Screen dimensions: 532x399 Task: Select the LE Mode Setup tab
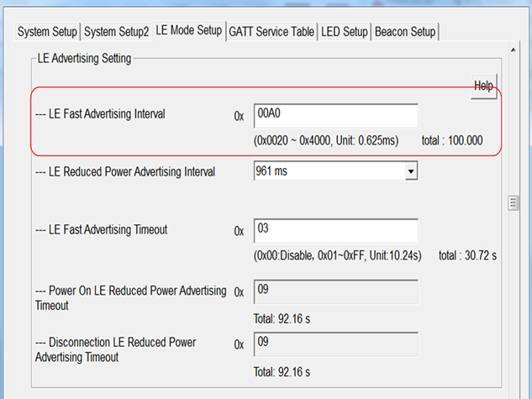(189, 30)
